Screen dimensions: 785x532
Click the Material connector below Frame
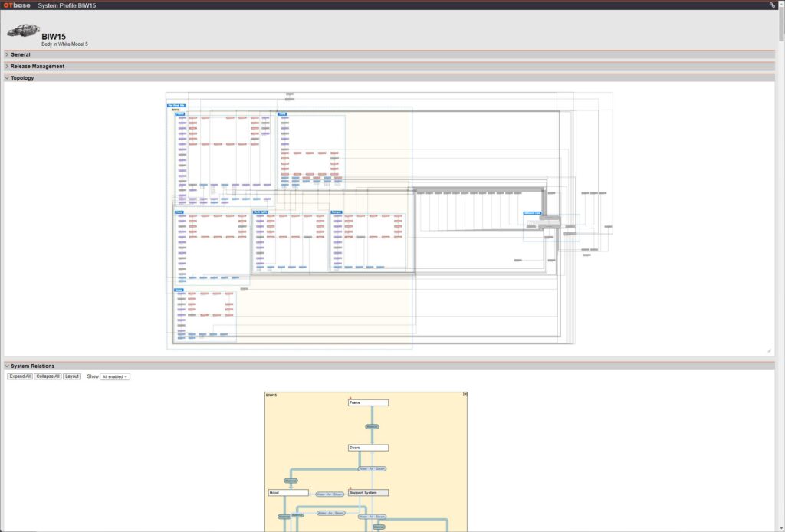coord(372,426)
